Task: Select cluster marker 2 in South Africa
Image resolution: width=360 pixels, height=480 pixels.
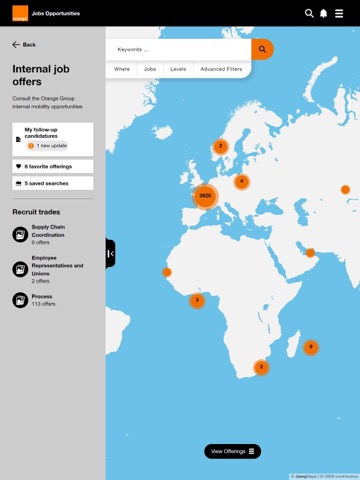Action: click(x=261, y=367)
